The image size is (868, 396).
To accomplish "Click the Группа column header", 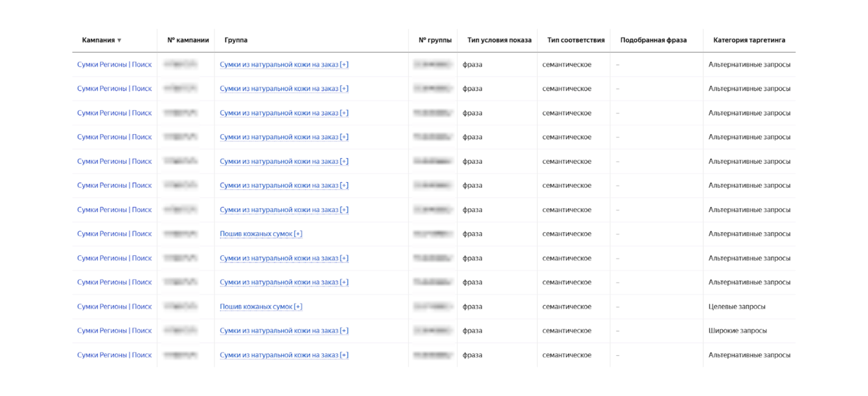I will pos(236,40).
